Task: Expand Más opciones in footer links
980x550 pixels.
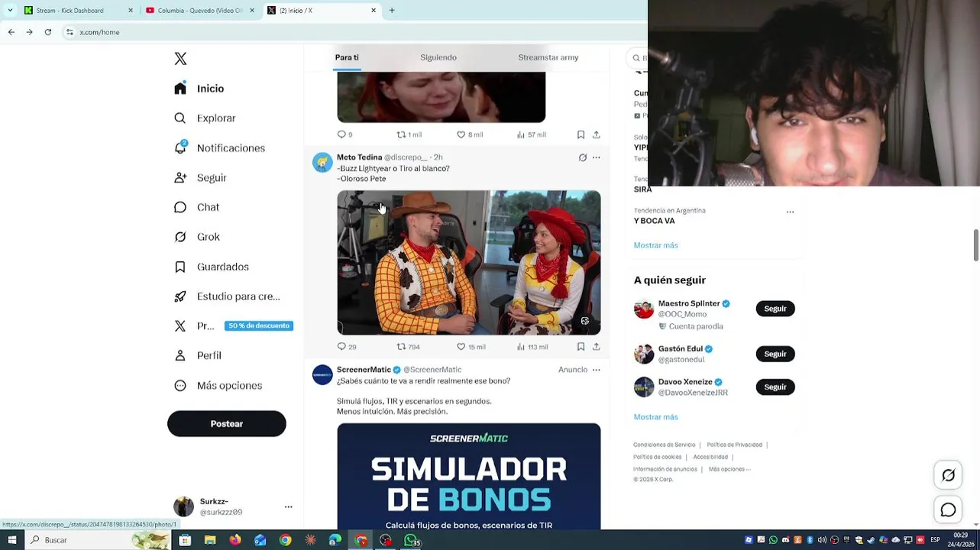Action: click(x=729, y=469)
